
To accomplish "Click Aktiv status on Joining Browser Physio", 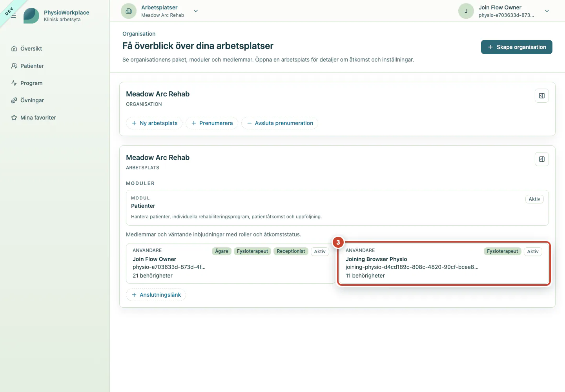I will [533, 252].
